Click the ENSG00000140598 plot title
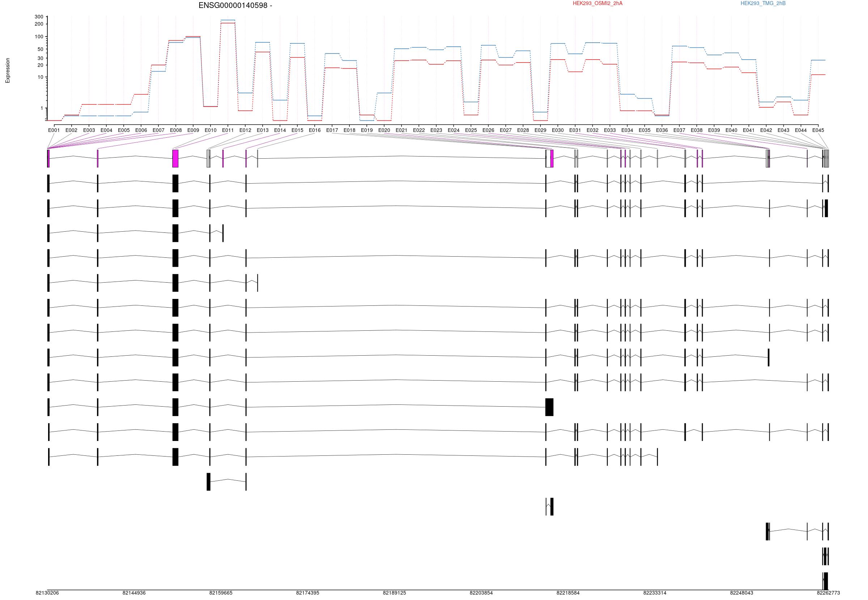 235,5
